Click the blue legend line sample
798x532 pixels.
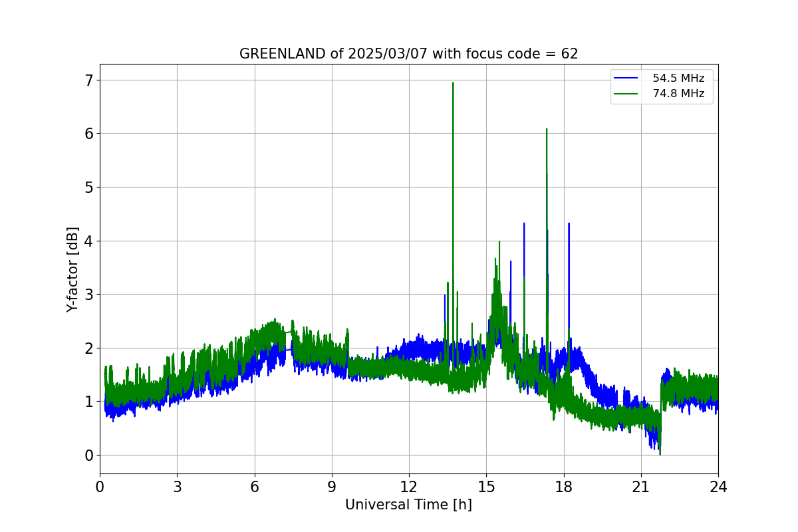626,78
